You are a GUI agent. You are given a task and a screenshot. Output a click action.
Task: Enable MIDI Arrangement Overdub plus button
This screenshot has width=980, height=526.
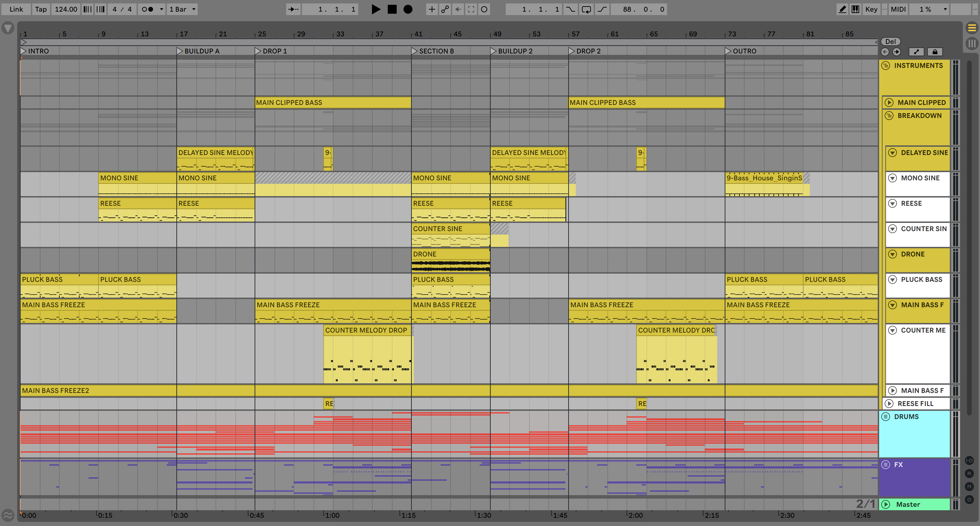pos(432,9)
